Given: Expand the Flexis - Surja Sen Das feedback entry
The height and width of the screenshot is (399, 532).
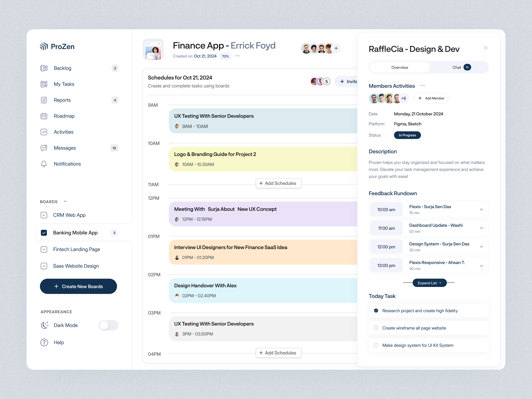Looking at the screenshot, I should coord(481,209).
